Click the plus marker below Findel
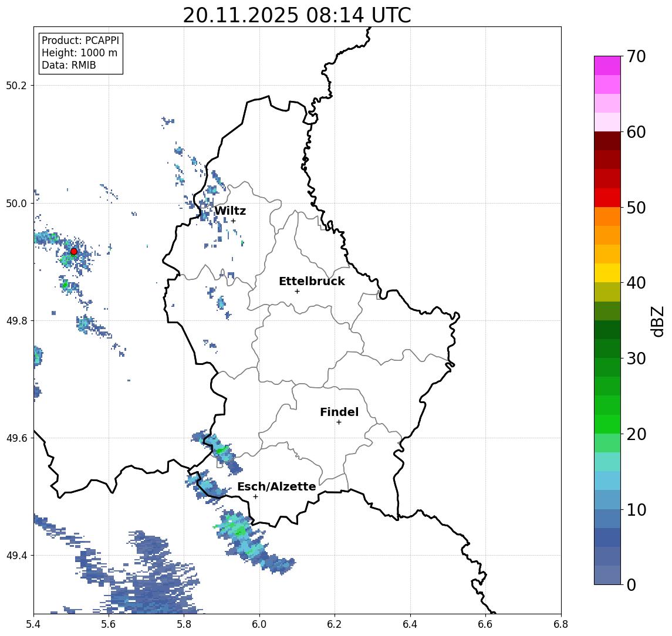This screenshot has height=636, width=672. coord(339,422)
